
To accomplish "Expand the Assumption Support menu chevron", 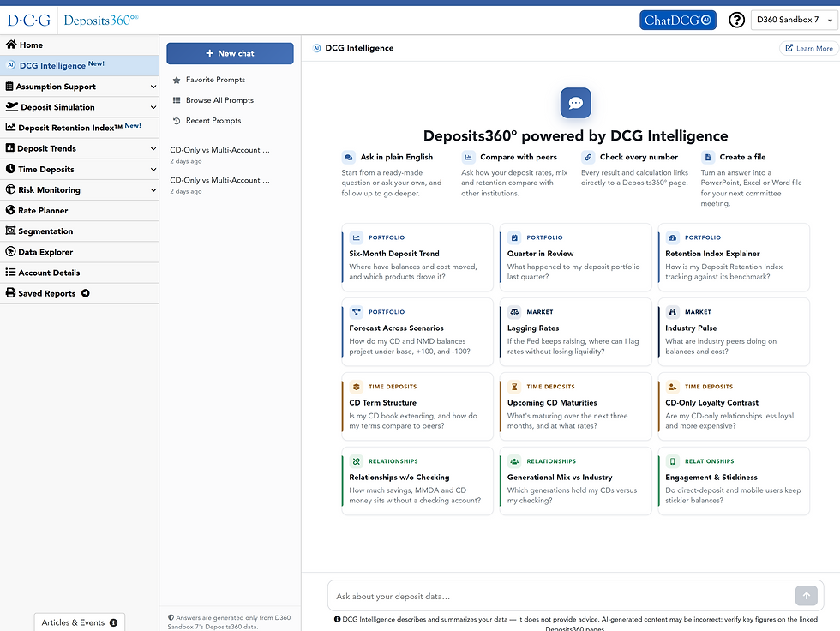I will point(153,87).
